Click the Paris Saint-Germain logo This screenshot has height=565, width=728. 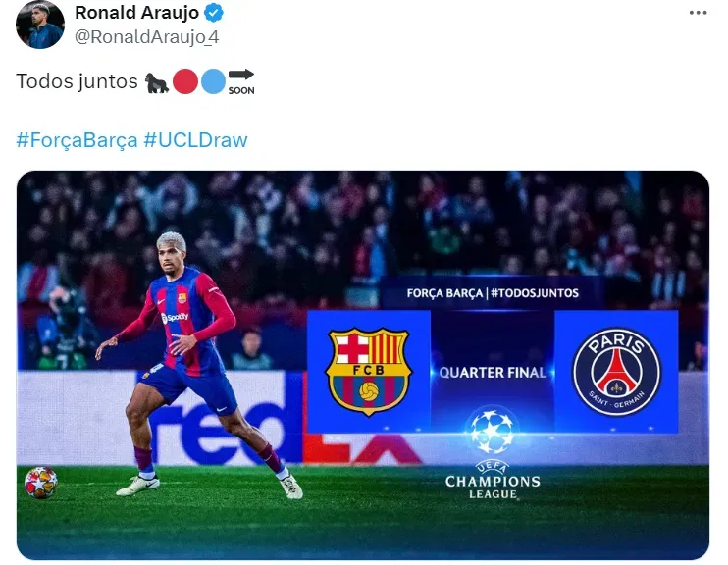point(616,372)
